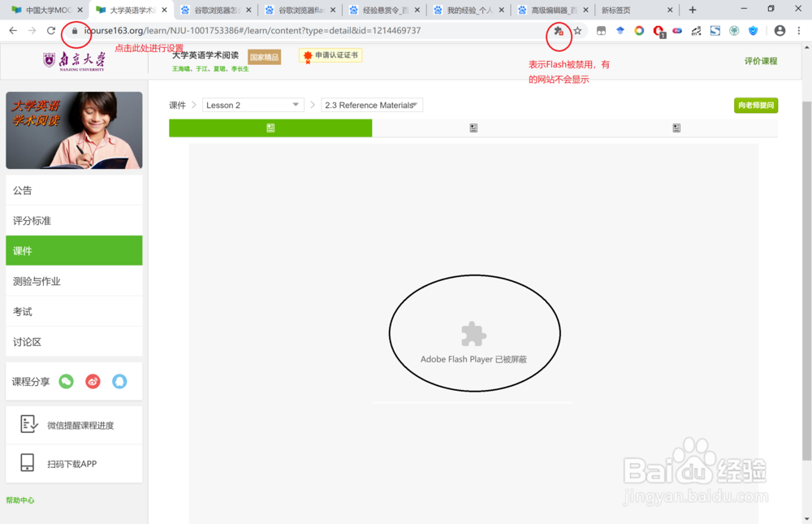Click the 向老师提问 button
Screen dimensions: 812x524
(x=755, y=106)
